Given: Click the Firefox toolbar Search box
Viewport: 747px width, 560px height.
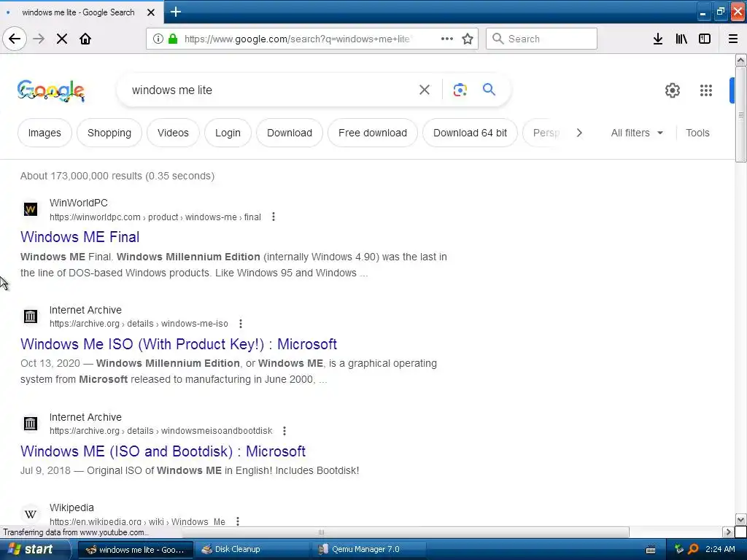Looking at the screenshot, I should pyautogui.click(x=541, y=39).
